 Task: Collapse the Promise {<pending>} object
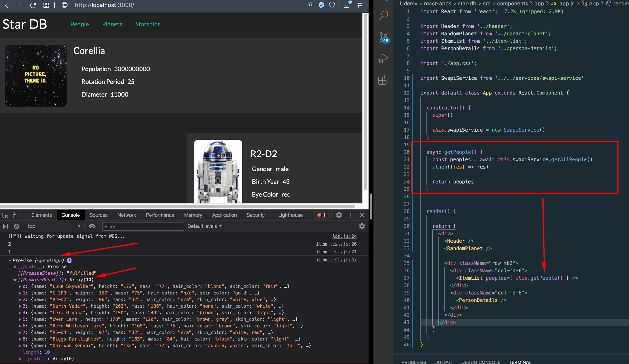10,260
